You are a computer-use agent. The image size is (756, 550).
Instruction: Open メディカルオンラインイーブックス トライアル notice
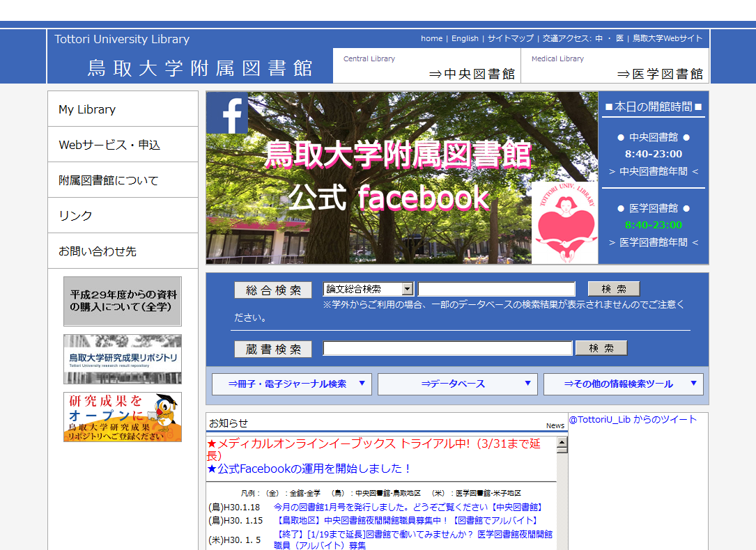(x=373, y=449)
